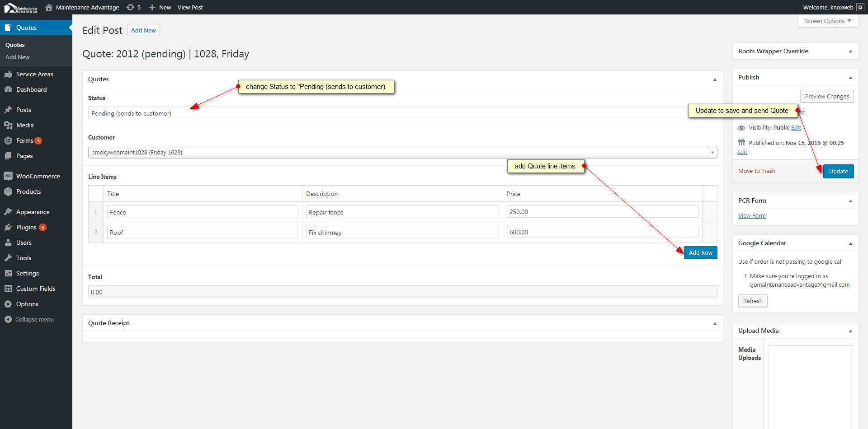The height and width of the screenshot is (429, 868).
Task: Click the user avatar icon beside knoxweb
Action: point(860,7)
